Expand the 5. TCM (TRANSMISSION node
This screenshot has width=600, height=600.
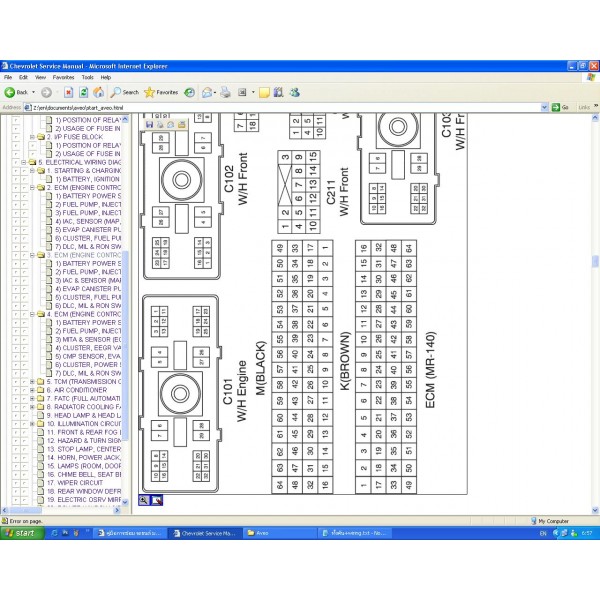pyautogui.click(x=33, y=382)
